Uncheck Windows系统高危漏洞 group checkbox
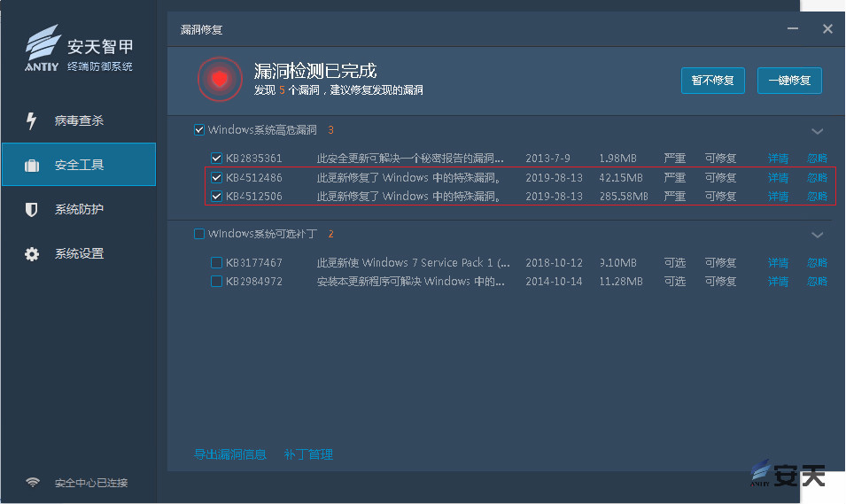Viewport: 846px width, 504px height. tap(199, 129)
